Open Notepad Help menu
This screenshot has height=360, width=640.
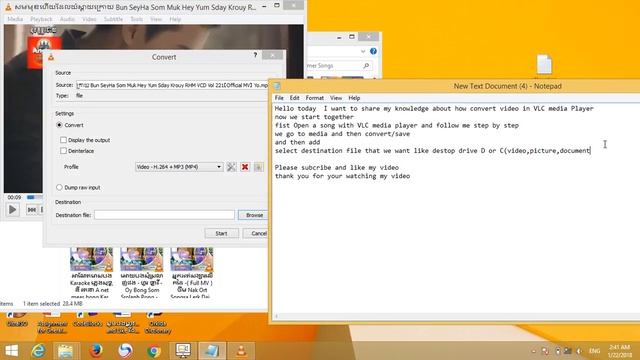pos(354,98)
